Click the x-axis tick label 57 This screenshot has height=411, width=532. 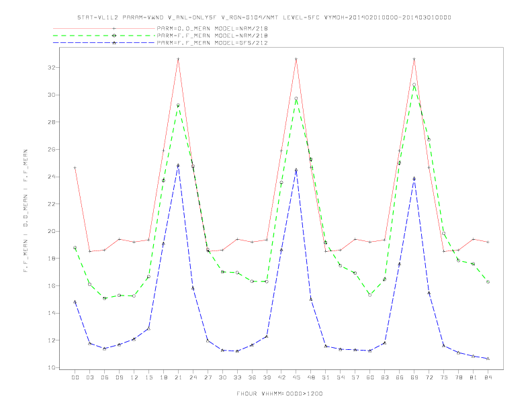tap(355, 377)
